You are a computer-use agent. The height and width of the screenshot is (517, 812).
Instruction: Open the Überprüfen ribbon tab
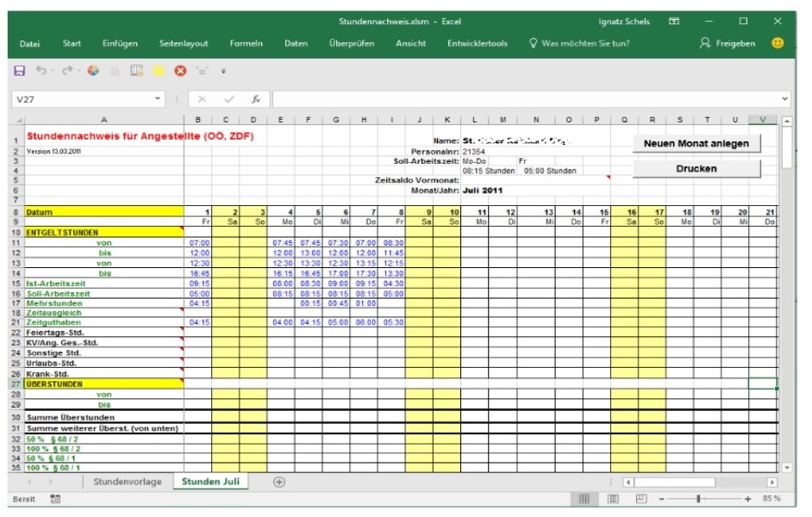352,43
